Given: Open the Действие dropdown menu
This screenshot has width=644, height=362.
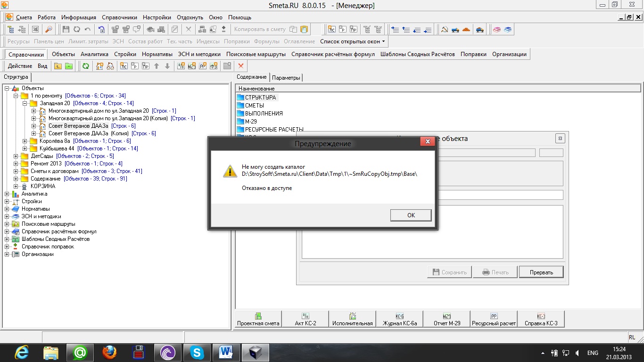Looking at the screenshot, I should click(20, 66).
